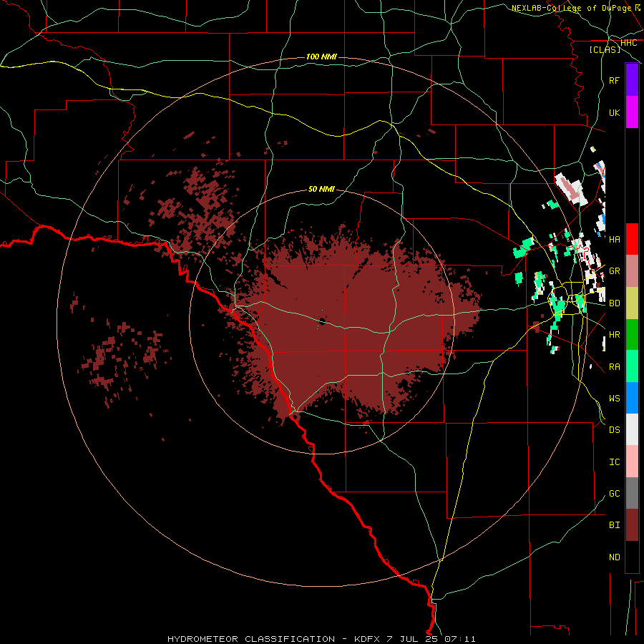Image resolution: width=644 pixels, height=644 pixels.
Task: Click the WS legend label text
Action: [x=614, y=398]
